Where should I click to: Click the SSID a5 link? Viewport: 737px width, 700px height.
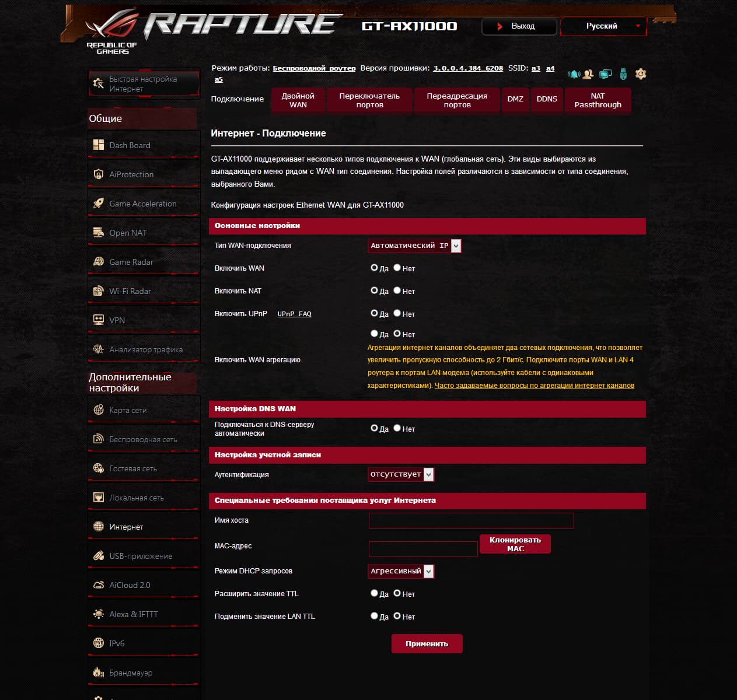tap(219, 79)
